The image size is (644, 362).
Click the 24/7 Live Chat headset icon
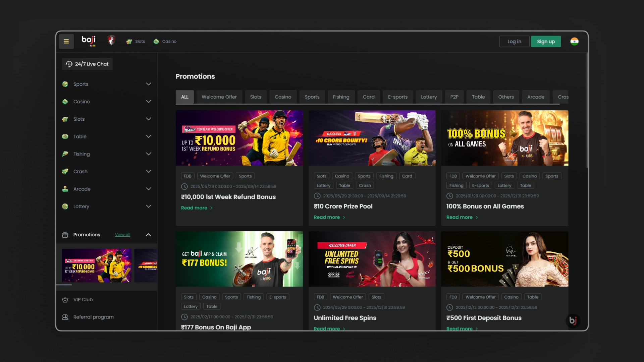tap(69, 64)
